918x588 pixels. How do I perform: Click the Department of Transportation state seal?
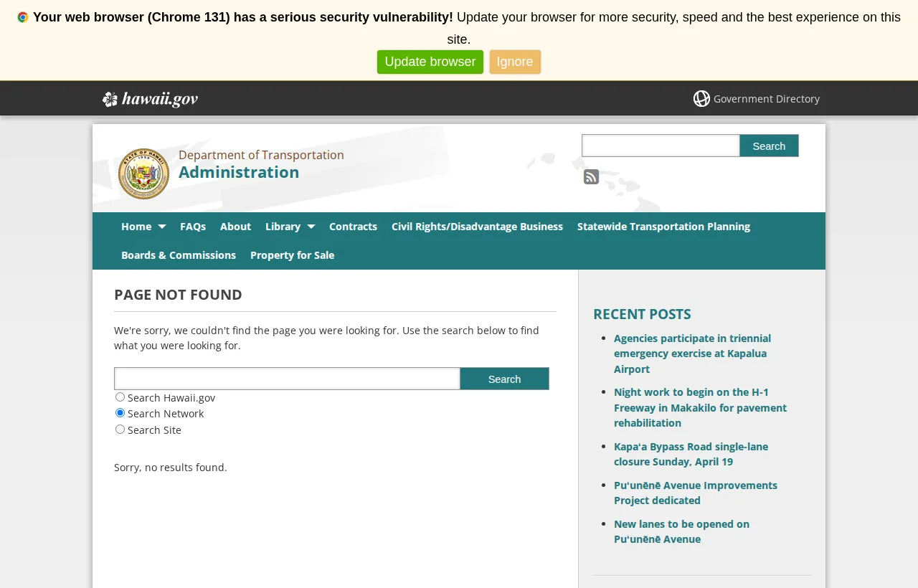pyautogui.click(x=143, y=173)
